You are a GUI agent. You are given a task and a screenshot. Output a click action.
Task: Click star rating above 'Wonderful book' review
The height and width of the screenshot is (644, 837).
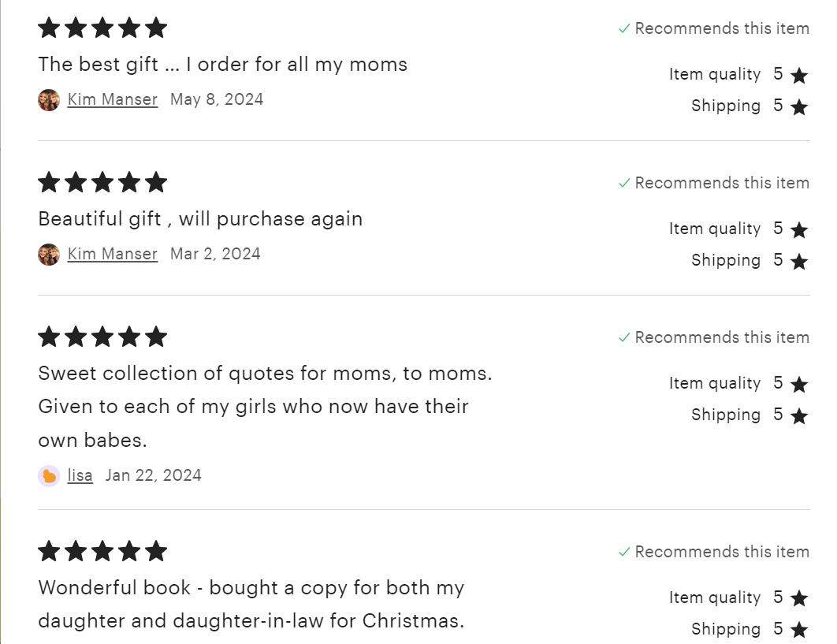[x=102, y=552]
